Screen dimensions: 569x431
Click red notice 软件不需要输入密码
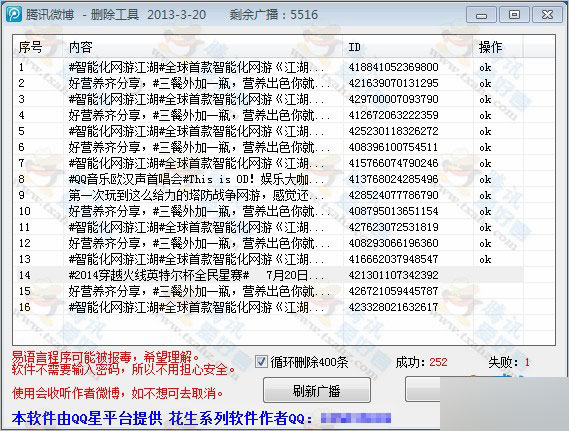(x=124, y=369)
